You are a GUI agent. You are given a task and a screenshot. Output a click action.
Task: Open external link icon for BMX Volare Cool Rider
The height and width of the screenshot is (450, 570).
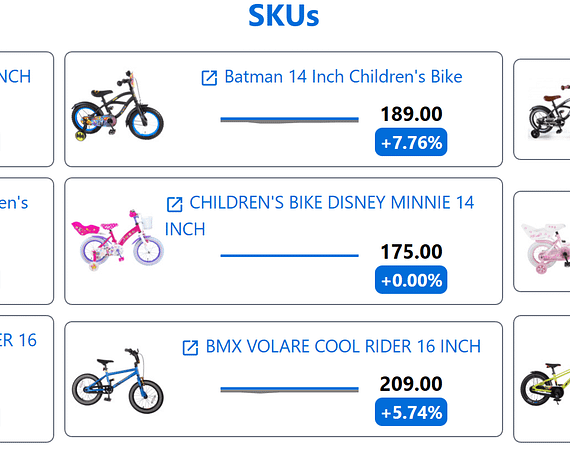click(x=190, y=347)
